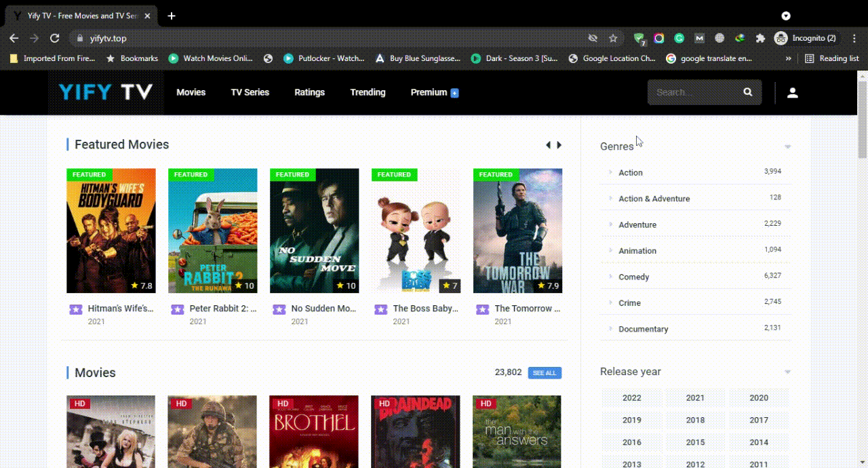Collapse the Genres section arrow
The width and height of the screenshot is (868, 468).
coord(787,147)
